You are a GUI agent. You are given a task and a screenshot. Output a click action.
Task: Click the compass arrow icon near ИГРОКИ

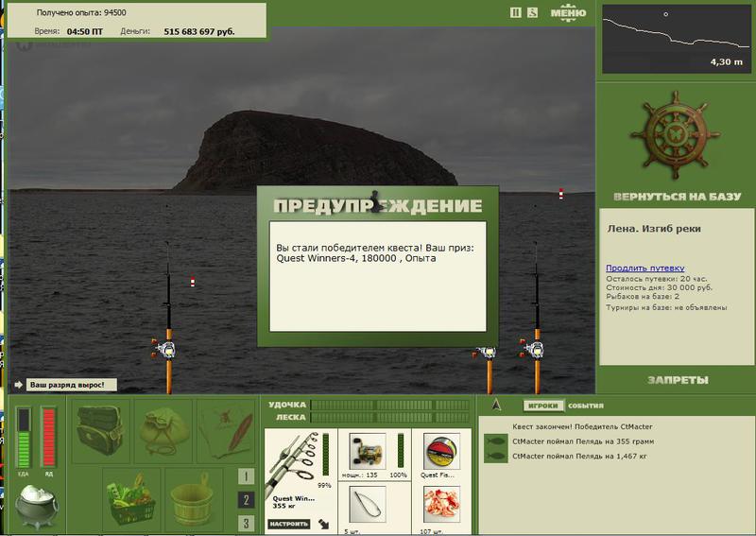click(x=496, y=405)
